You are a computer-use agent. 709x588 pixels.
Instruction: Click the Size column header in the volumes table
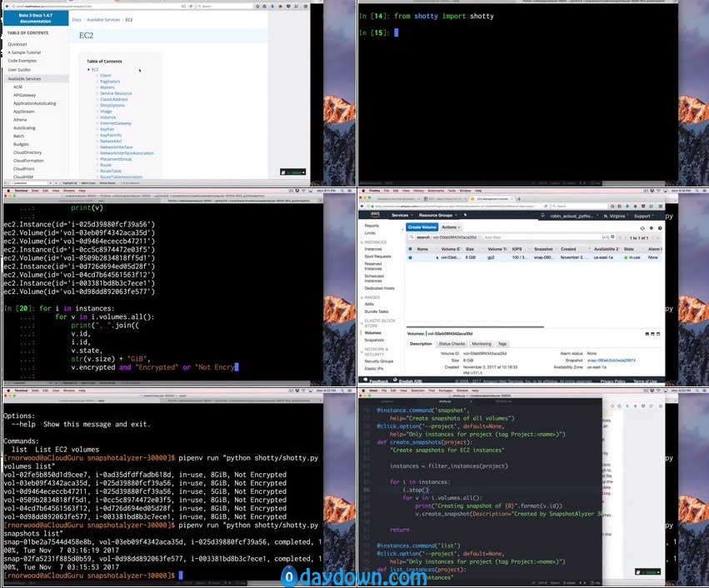[x=470, y=249]
